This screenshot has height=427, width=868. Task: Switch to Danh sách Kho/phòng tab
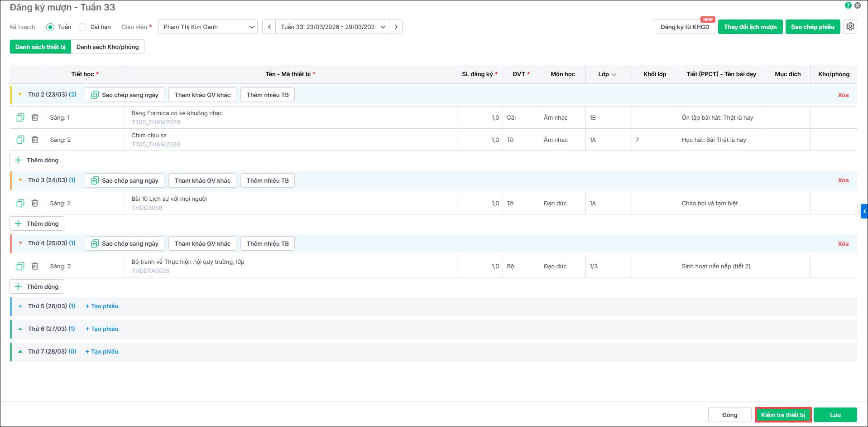coord(107,47)
